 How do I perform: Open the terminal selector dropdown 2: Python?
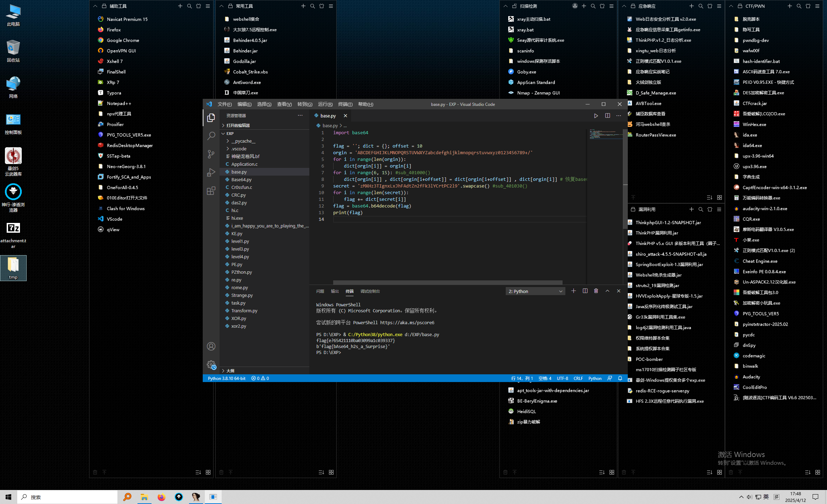click(535, 291)
